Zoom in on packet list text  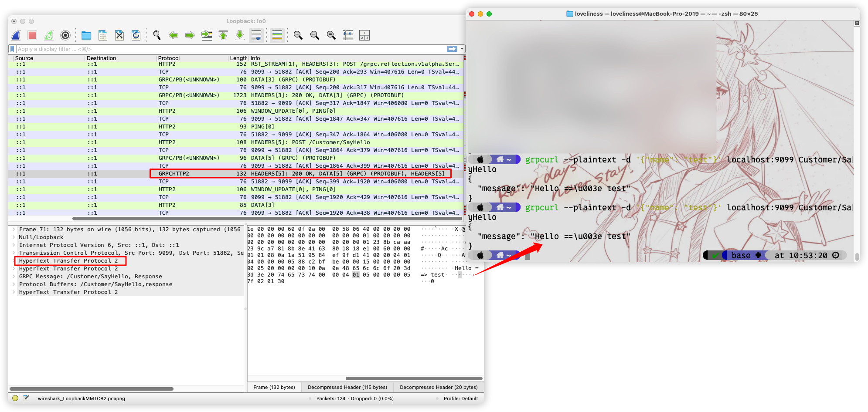(x=298, y=36)
